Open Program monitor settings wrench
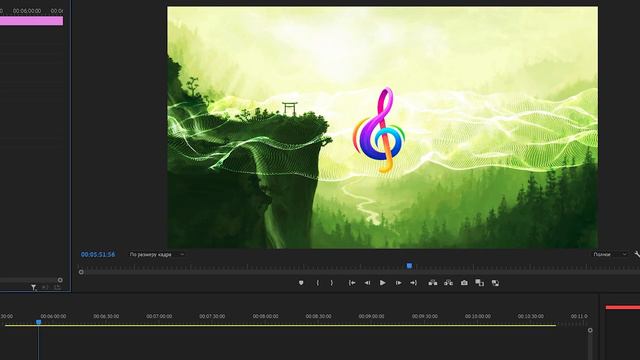 (637, 254)
